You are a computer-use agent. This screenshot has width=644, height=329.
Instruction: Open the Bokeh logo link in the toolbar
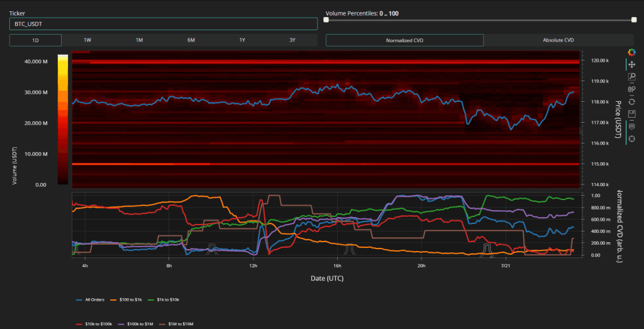coord(631,52)
